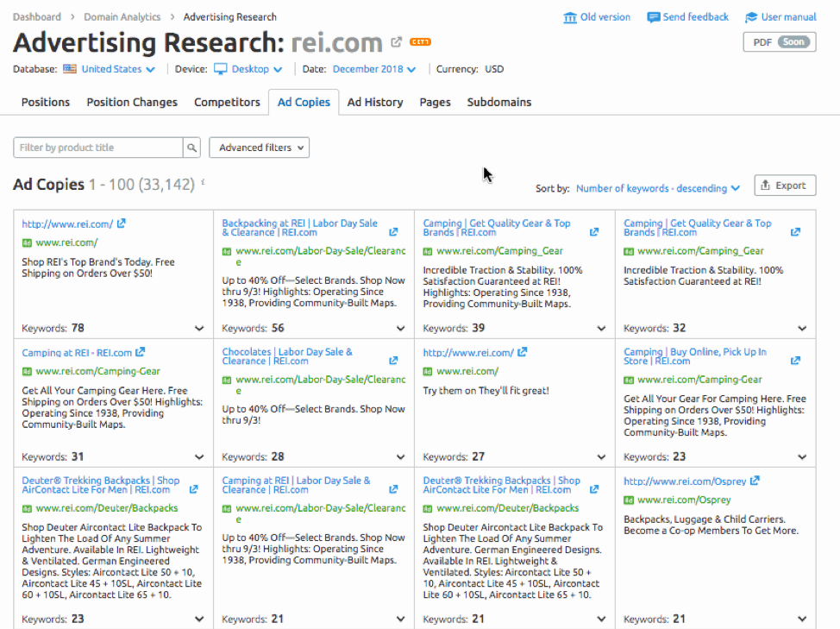Open external link icon for Camping ad with 32 keywords
Image resolution: width=840 pixels, height=629 pixels.
click(x=795, y=232)
